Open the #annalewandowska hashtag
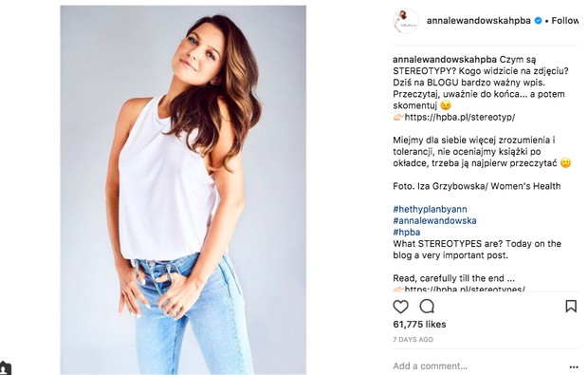Image resolution: width=588 pixels, height=375 pixels. pyautogui.click(x=434, y=220)
